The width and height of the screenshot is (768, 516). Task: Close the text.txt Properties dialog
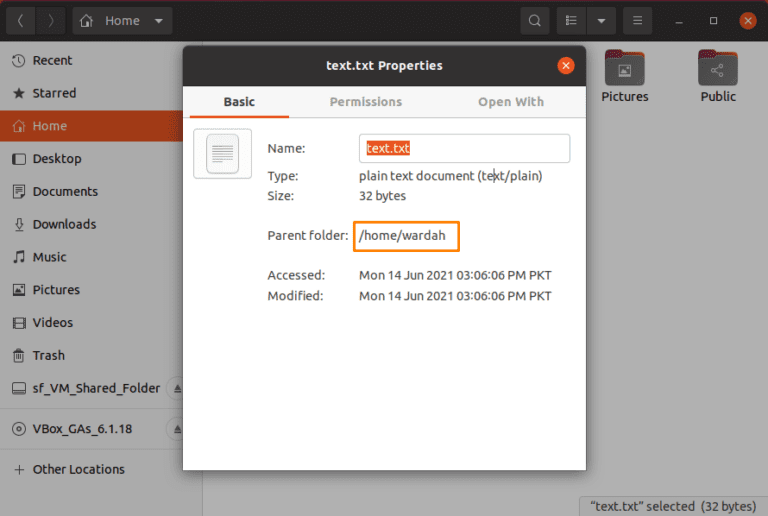pyautogui.click(x=566, y=66)
